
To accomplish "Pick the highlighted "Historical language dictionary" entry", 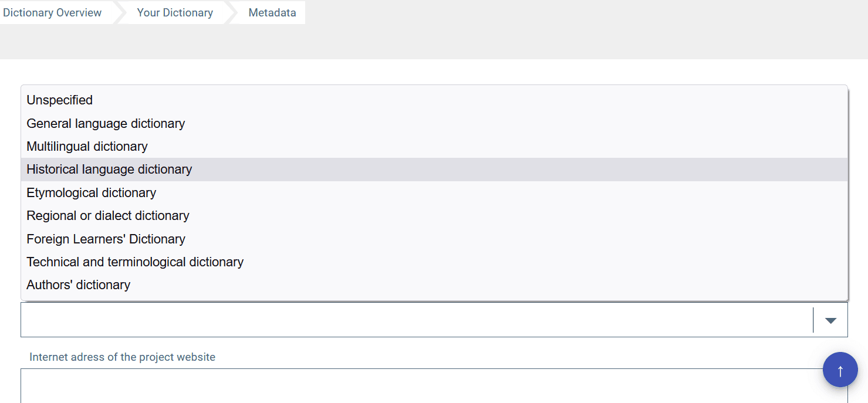I will pyautogui.click(x=109, y=169).
